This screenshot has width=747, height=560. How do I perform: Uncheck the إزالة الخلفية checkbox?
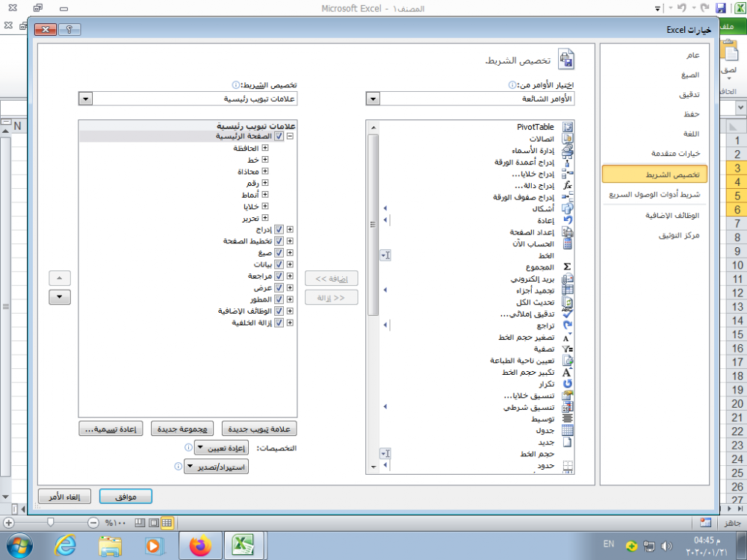pyautogui.click(x=279, y=323)
